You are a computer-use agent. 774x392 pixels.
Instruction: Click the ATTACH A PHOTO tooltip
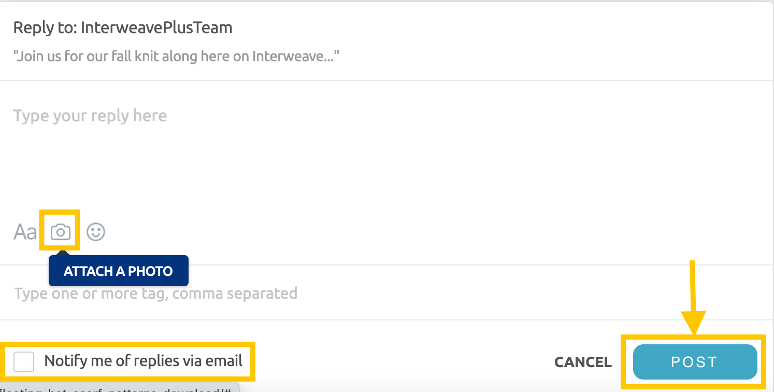[118, 271]
